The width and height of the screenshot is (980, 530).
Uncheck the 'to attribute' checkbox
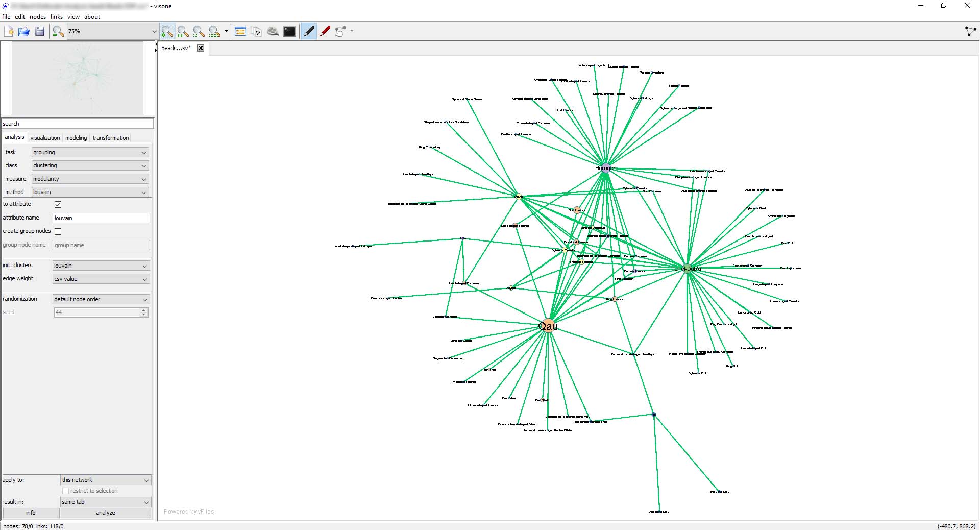pyautogui.click(x=58, y=204)
